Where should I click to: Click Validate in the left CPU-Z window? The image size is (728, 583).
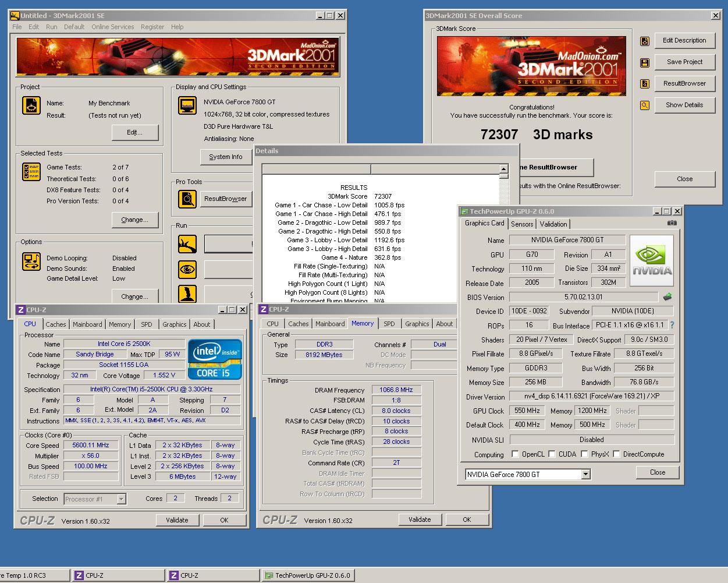coord(177,520)
